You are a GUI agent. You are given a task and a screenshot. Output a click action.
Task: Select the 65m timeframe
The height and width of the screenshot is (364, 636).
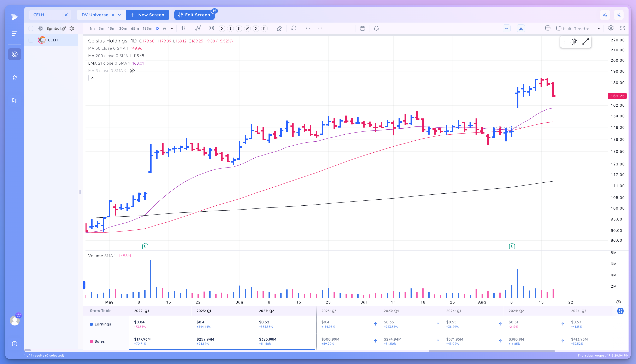[135, 29]
